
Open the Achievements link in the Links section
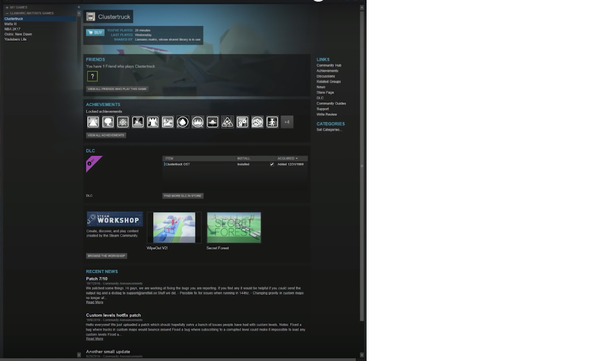327,71
